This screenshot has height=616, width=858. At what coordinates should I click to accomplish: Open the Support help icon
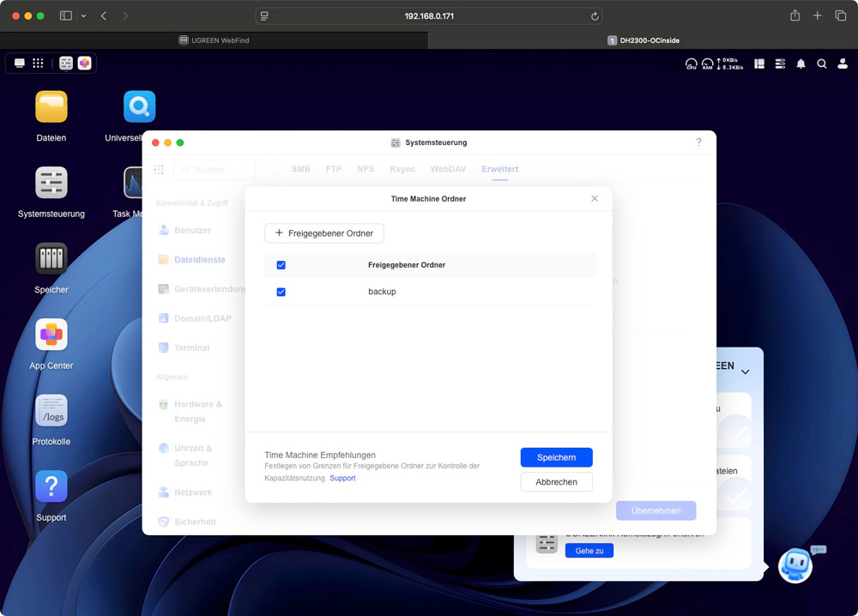click(51, 486)
